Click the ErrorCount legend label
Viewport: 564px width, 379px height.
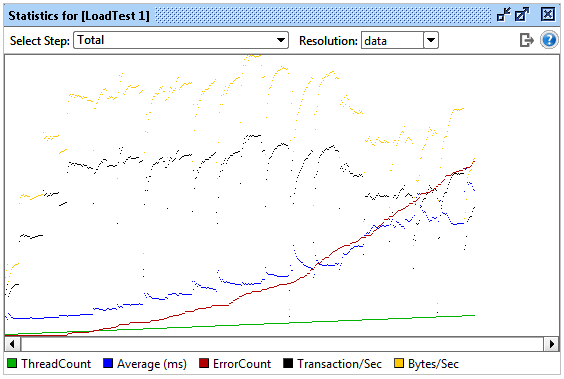coord(242,364)
